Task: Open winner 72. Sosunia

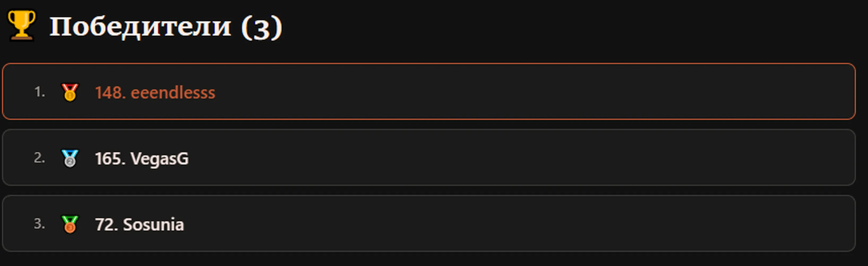Action: [x=140, y=225]
